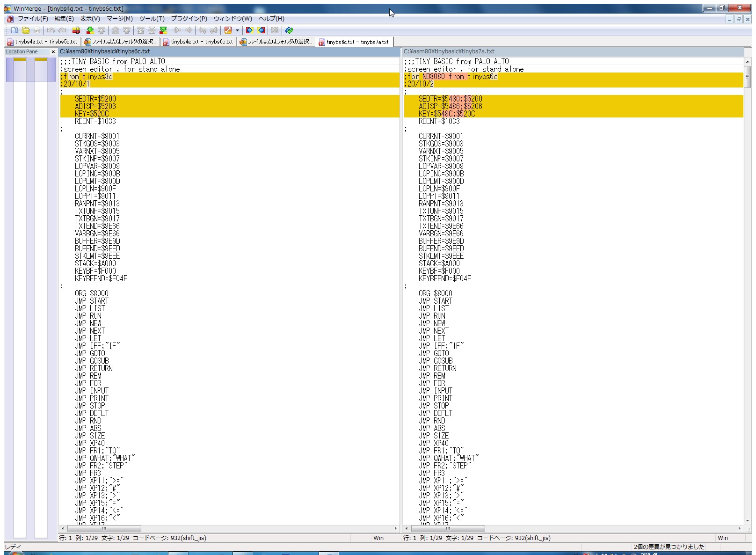
Task: Click the Copy to left icon
Action: pyautogui.click(x=189, y=30)
